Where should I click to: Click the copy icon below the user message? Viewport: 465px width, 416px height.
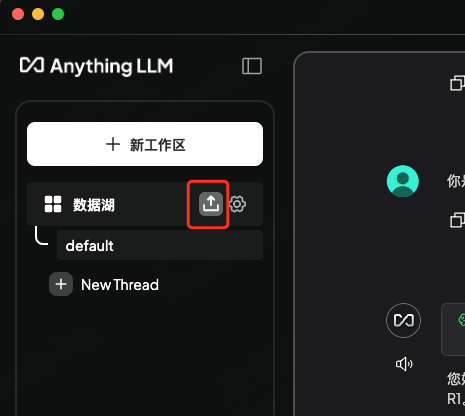457,220
